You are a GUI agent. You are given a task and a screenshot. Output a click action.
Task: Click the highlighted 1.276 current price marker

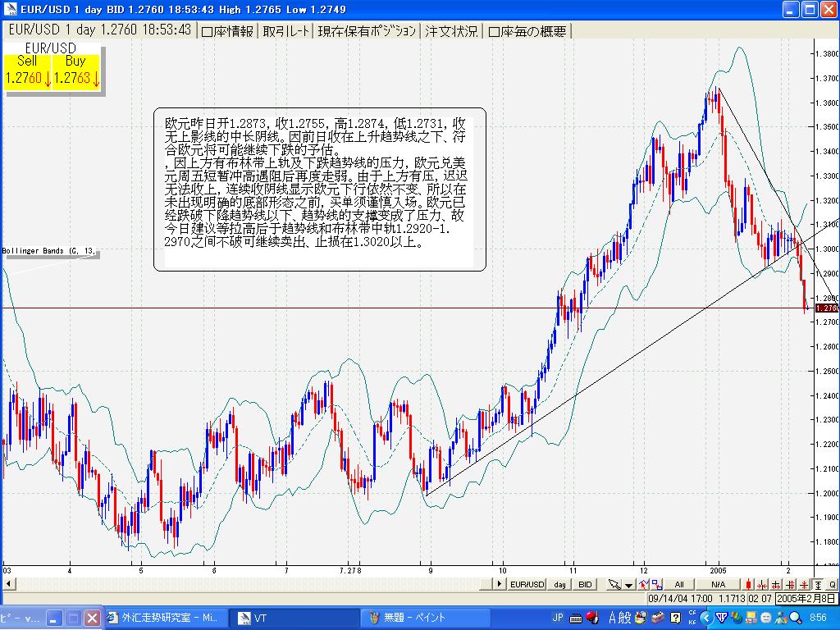point(827,308)
